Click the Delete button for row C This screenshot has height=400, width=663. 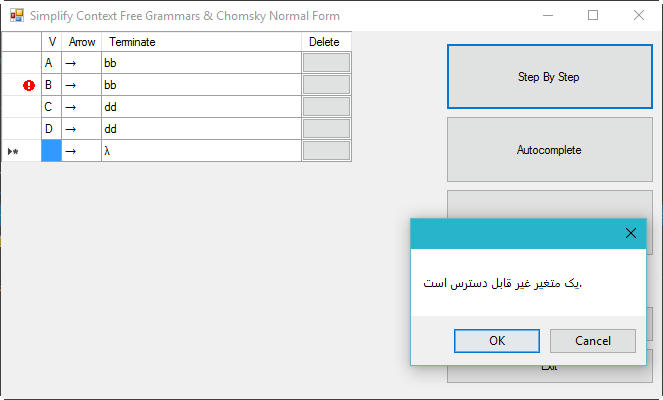coord(326,107)
